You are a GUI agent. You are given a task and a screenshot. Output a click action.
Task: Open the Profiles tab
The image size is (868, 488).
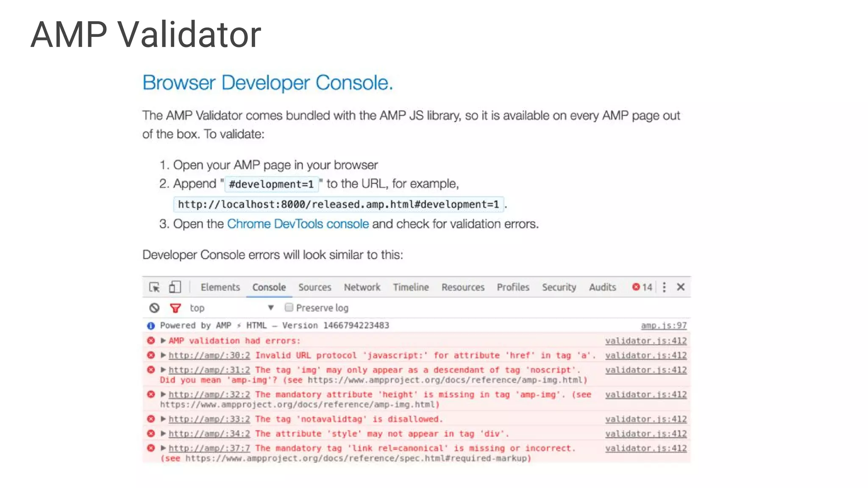pyautogui.click(x=513, y=287)
